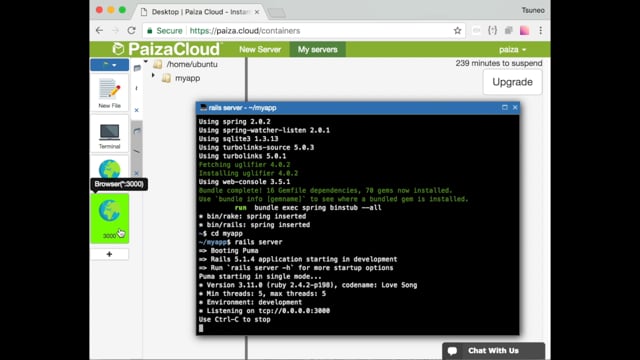Click the 'Use Ctrl-C to stop' line

235,319
